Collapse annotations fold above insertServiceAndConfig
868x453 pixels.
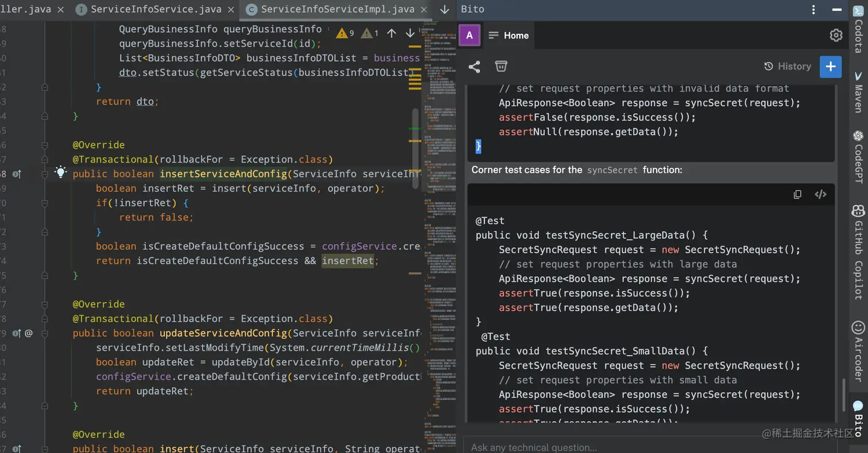45,145
